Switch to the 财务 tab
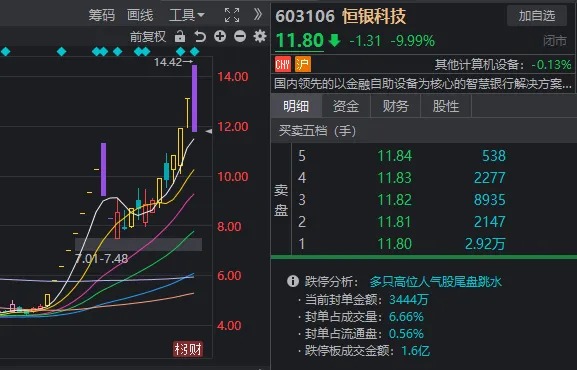This screenshot has height=370, width=577. point(396,106)
